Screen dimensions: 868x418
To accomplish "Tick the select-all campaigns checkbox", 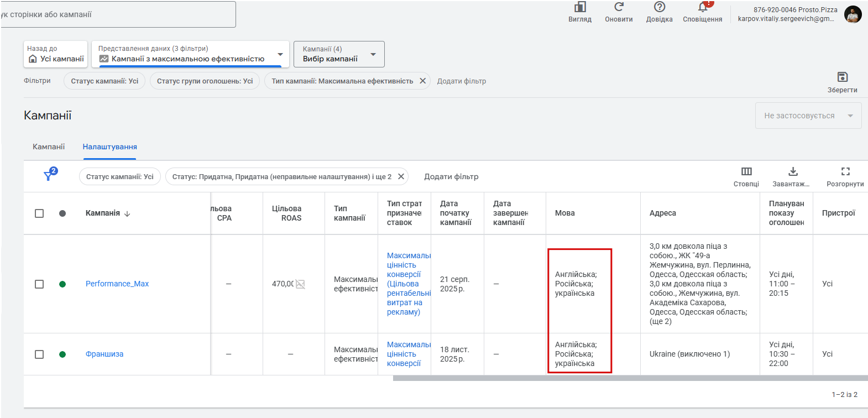I will 39,213.
